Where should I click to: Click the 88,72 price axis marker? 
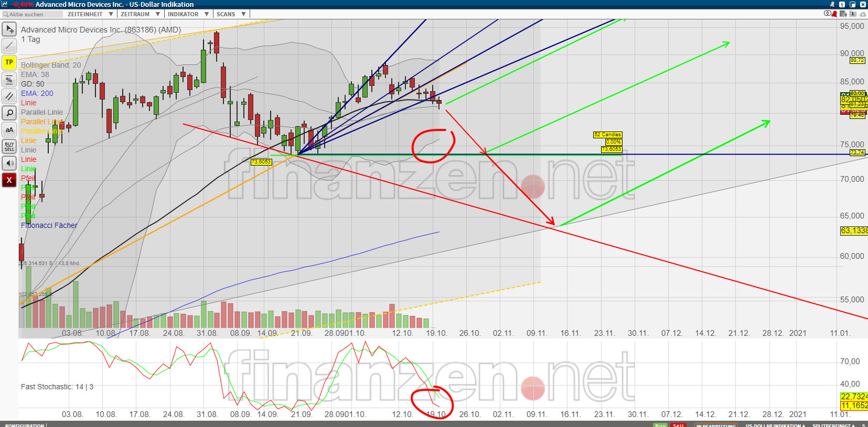tap(858, 60)
